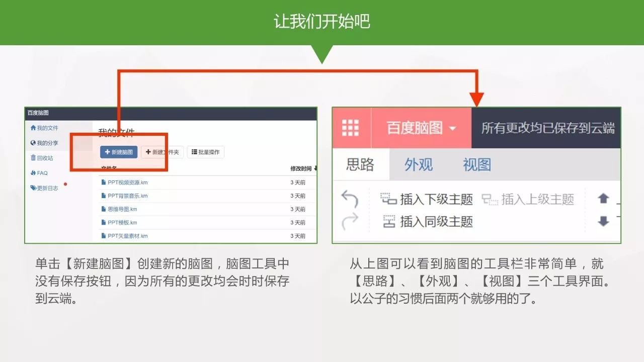Click the list icon on 批量操作
Viewport: 644px width, 362px height.
(194, 152)
